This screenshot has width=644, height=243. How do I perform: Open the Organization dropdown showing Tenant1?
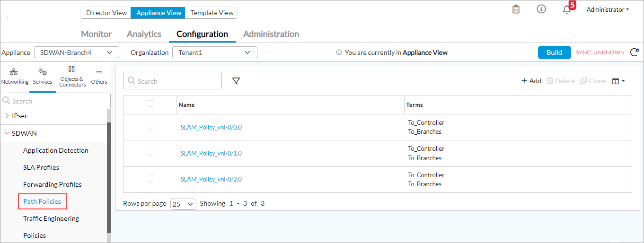click(x=214, y=52)
